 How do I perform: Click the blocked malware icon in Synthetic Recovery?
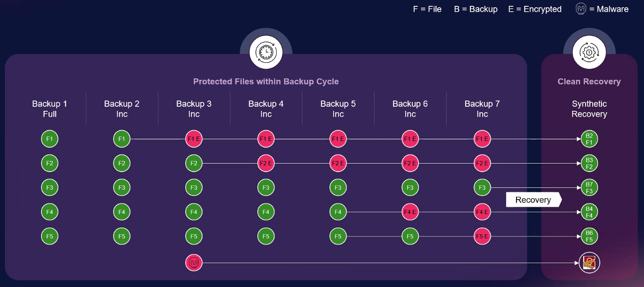coord(589,263)
